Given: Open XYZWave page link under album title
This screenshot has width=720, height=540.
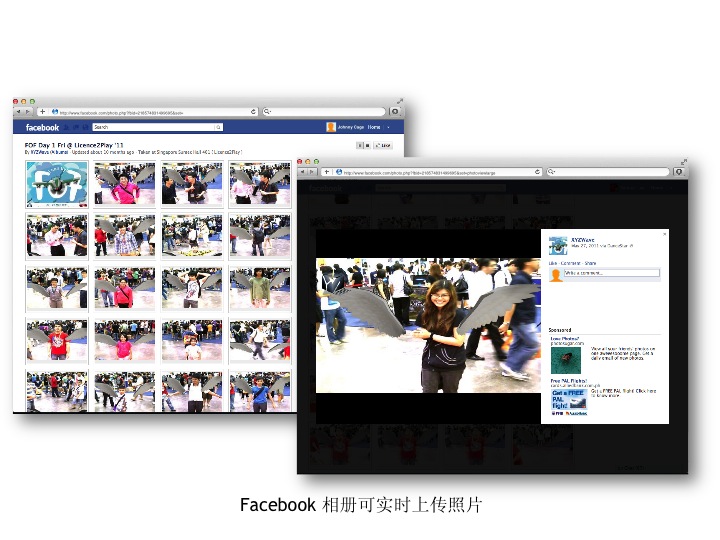Looking at the screenshot, I should coord(40,152).
